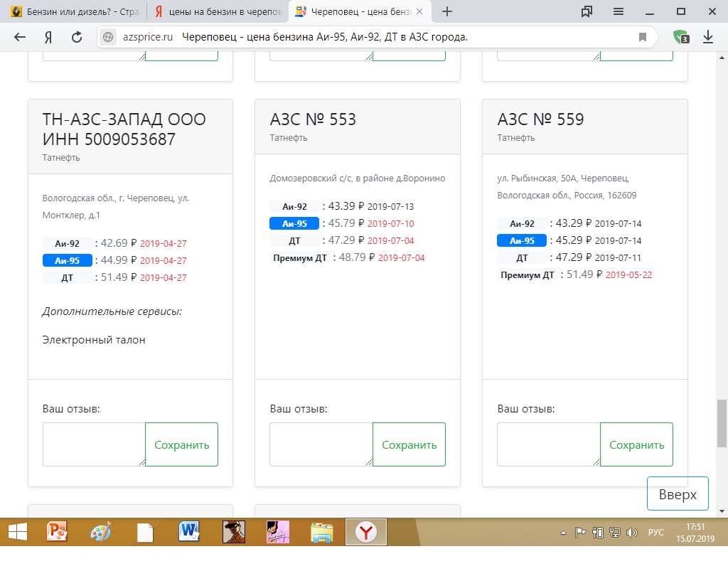This screenshot has width=728, height=576.
Task: Click the site info globe icon
Action: click(x=108, y=37)
